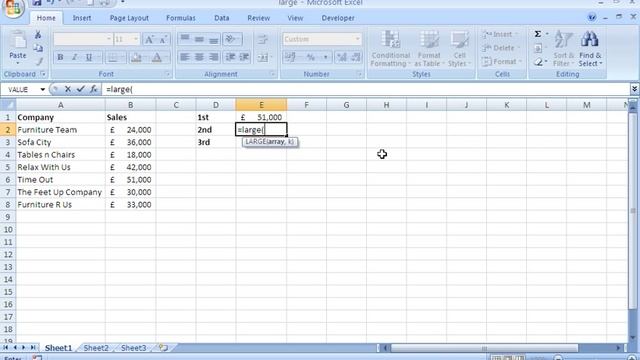Open Font group dialog launcher
The width and height of the screenshot is (640, 360).
[x=167, y=74]
